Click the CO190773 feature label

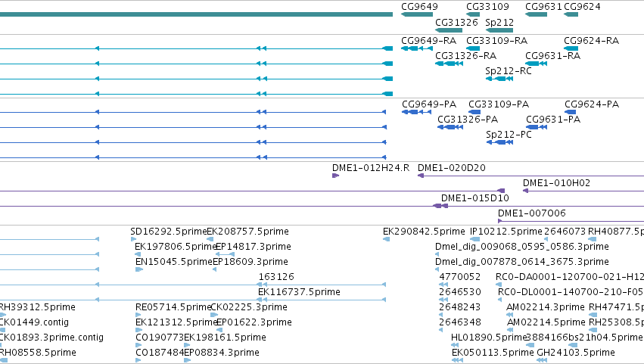(160, 338)
